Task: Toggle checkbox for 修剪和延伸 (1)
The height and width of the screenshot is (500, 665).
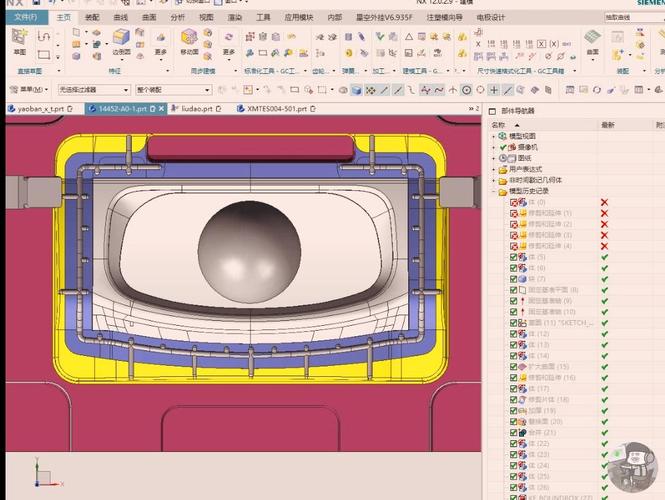Action: [x=514, y=213]
